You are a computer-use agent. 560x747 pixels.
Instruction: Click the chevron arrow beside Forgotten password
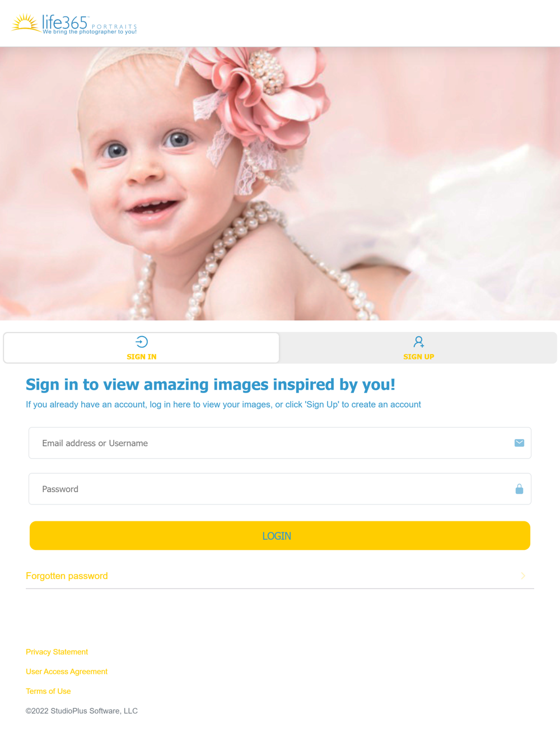pyautogui.click(x=523, y=576)
